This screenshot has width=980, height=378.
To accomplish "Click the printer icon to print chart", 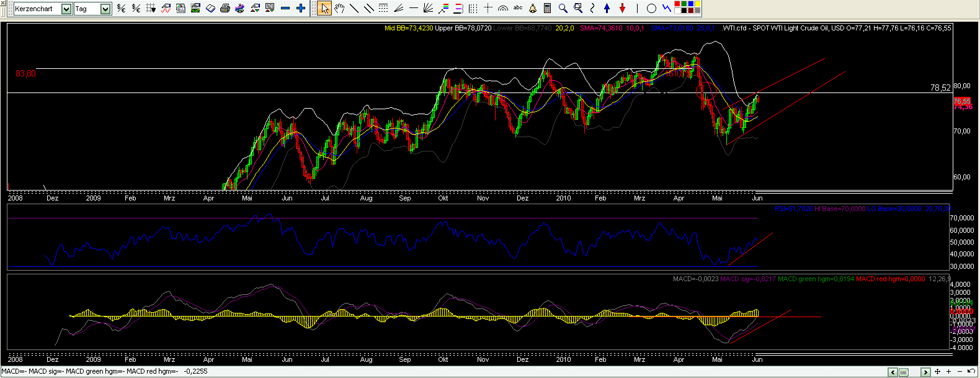I will (225, 8).
